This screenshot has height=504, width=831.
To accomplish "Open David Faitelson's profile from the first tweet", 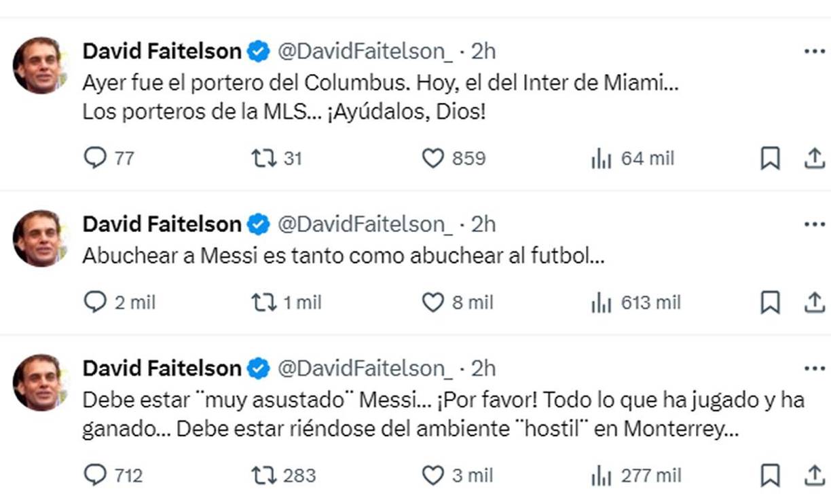I will (x=162, y=50).
